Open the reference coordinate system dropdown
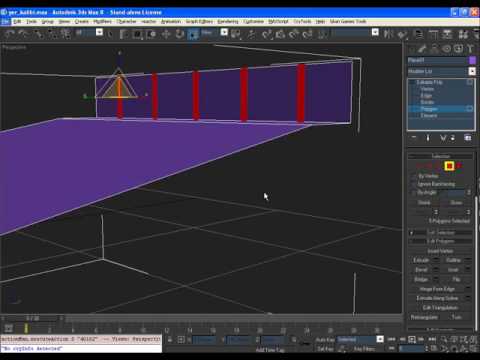This screenshot has width=480, height=360. coord(224,32)
